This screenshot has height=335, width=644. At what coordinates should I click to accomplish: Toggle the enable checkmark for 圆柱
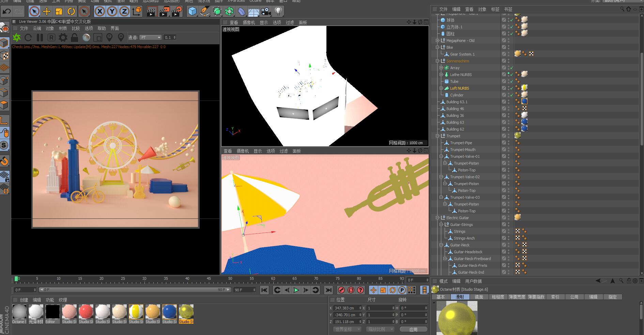[511, 34]
